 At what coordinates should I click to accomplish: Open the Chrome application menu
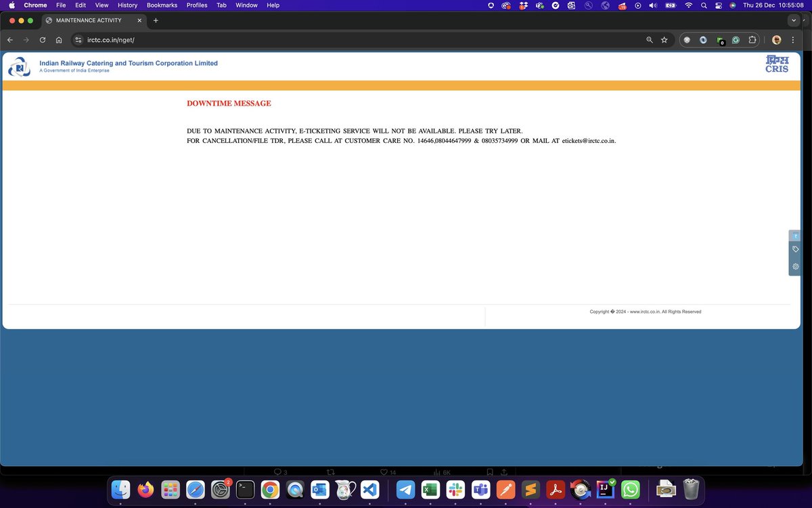click(x=35, y=5)
